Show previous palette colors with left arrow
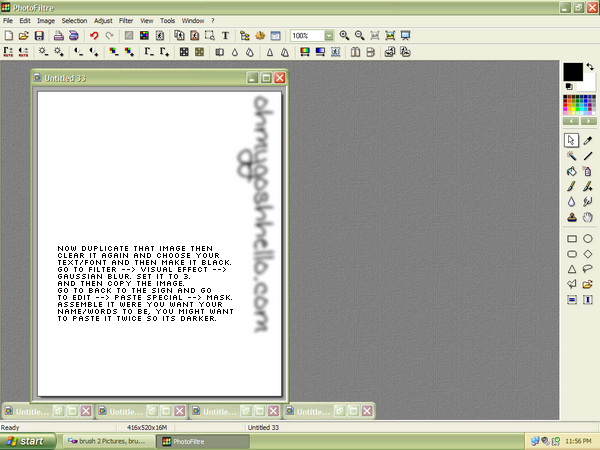 [571, 121]
